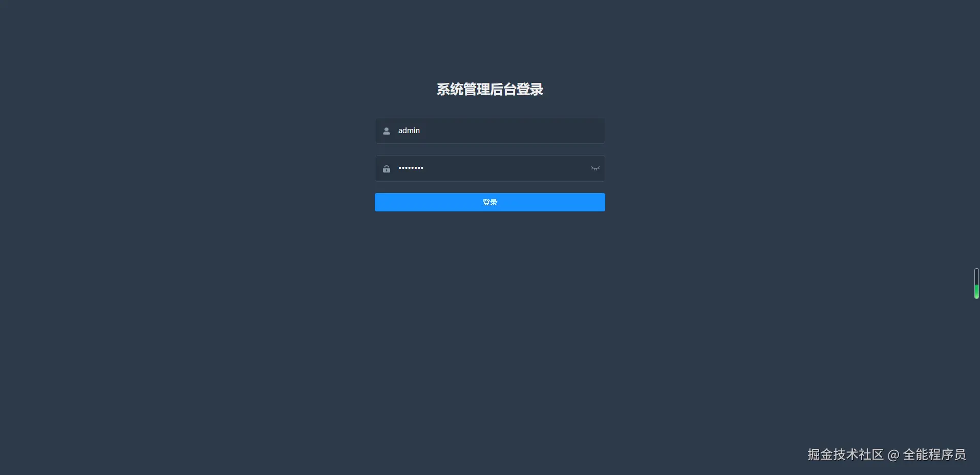Click the 掘金技术社区 watermark text
The width and height of the screenshot is (980, 475).
(845, 455)
